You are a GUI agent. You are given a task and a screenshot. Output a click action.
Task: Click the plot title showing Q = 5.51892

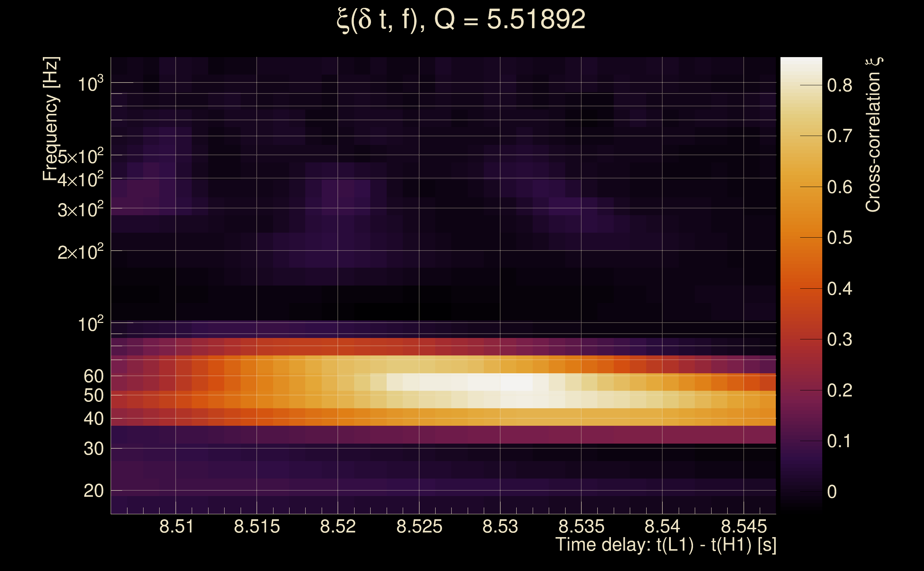click(x=461, y=20)
